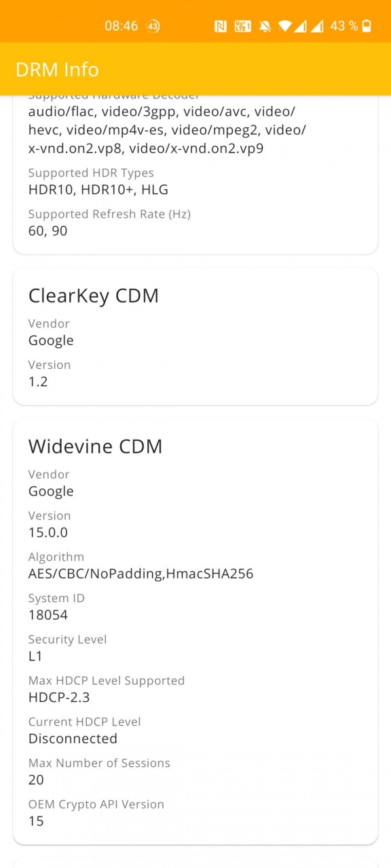Viewport: 391px width, 868px height.
Task: Tap the VoLTE status icon
Action: click(242, 26)
